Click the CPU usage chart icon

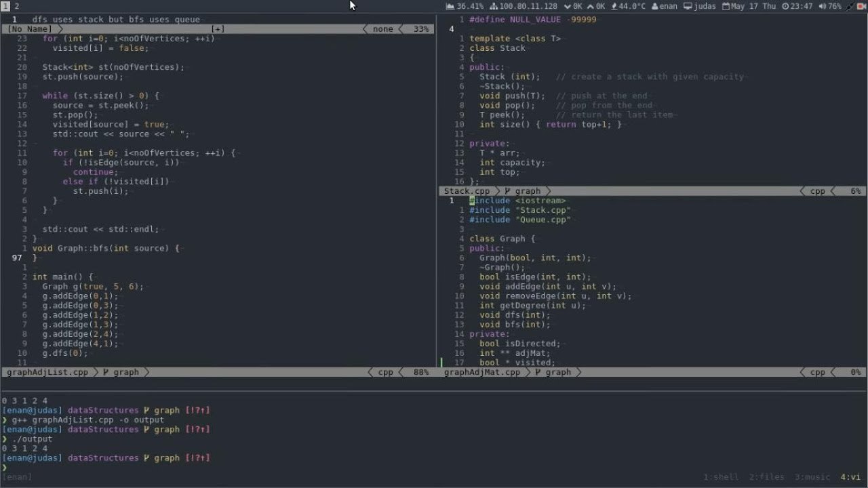tap(450, 6)
